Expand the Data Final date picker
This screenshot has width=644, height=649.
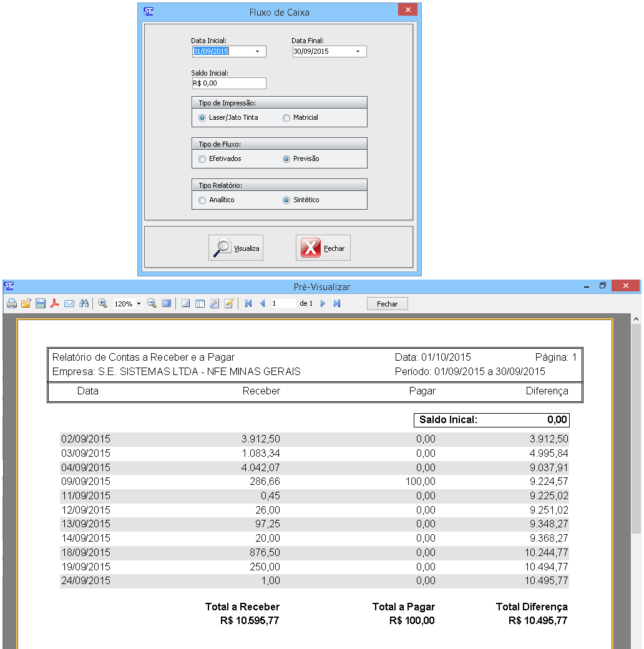click(x=358, y=52)
